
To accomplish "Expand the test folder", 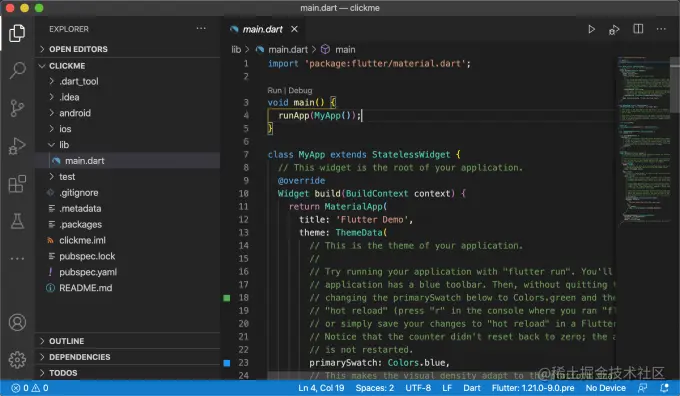I will (x=128, y=177).
